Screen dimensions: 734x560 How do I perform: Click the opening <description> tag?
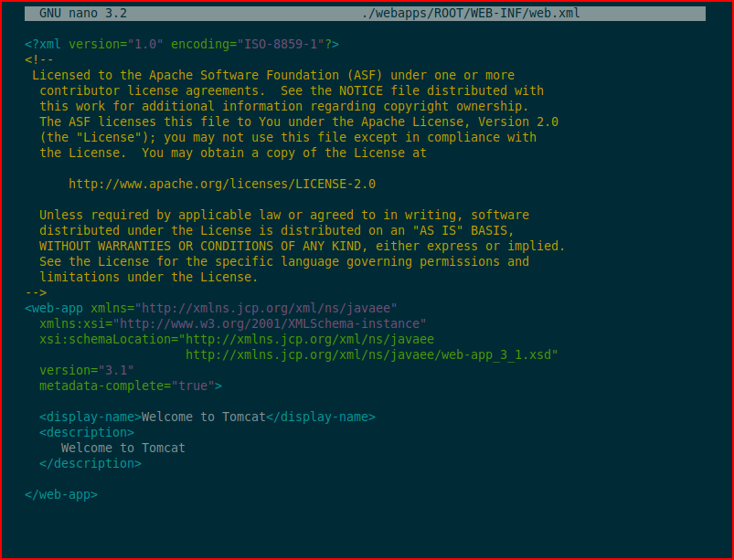click(87, 432)
